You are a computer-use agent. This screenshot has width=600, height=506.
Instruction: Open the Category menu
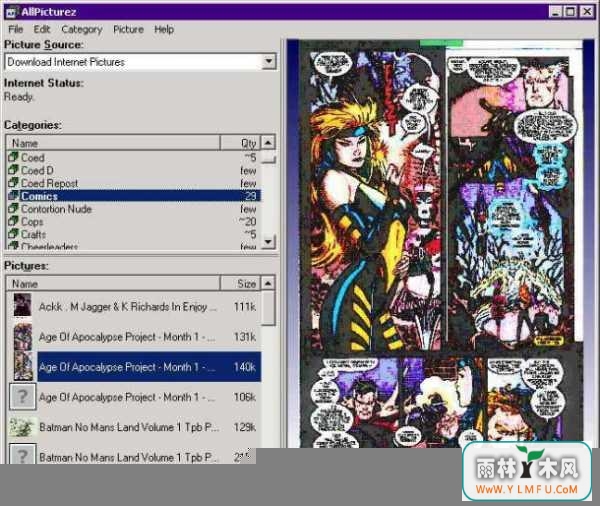(82, 29)
